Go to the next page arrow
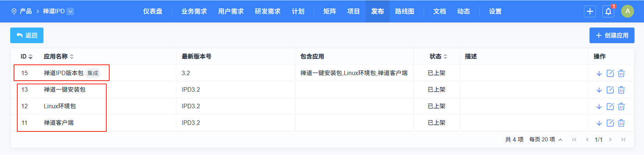This screenshot has width=644, height=155. point(610,140)
